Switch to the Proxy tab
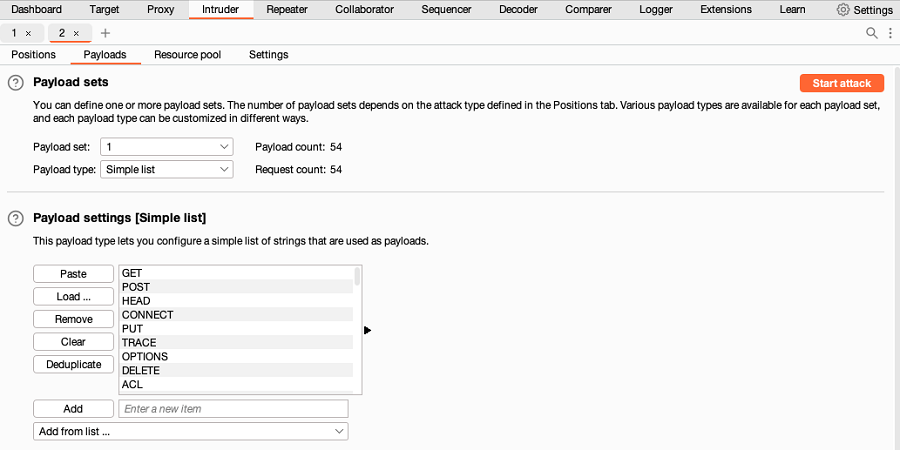900x450 pixels. (x=161, y=10)
